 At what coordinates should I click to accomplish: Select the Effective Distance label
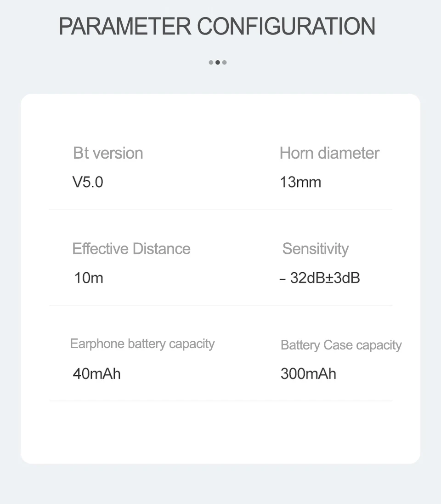tap(131, 249)
